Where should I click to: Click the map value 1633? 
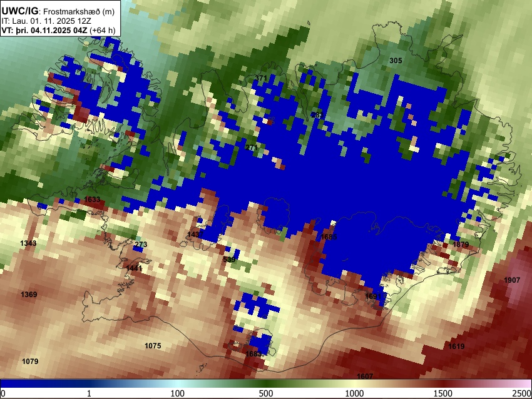[x=92, y=199]
